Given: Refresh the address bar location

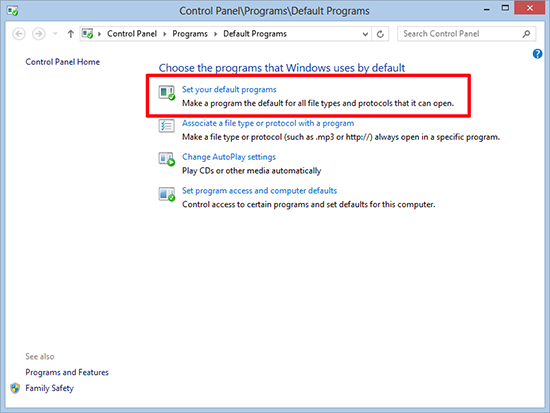Looking at the screenshot, I should click(380, 34).
